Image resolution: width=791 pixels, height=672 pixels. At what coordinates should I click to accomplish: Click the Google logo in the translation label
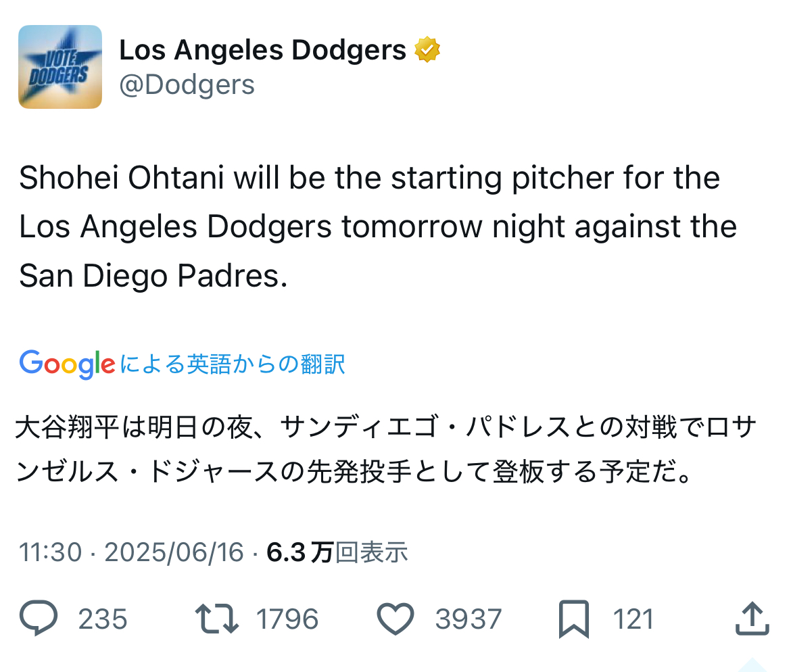tap(67, 364)
